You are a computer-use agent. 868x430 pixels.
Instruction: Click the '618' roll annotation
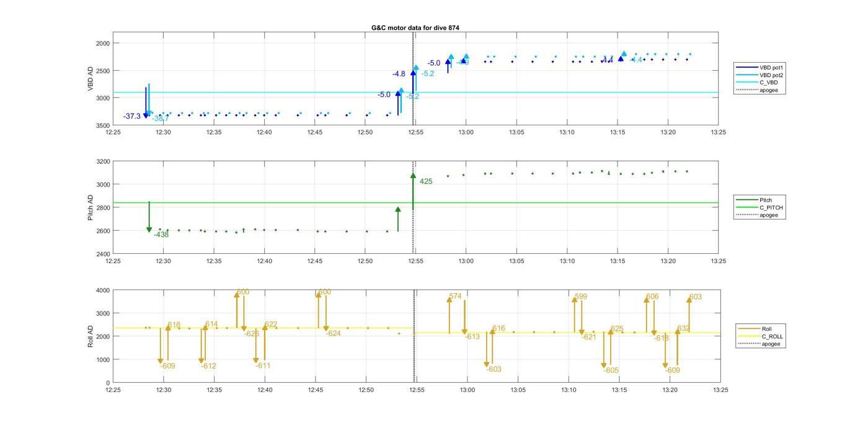[174, 325]
